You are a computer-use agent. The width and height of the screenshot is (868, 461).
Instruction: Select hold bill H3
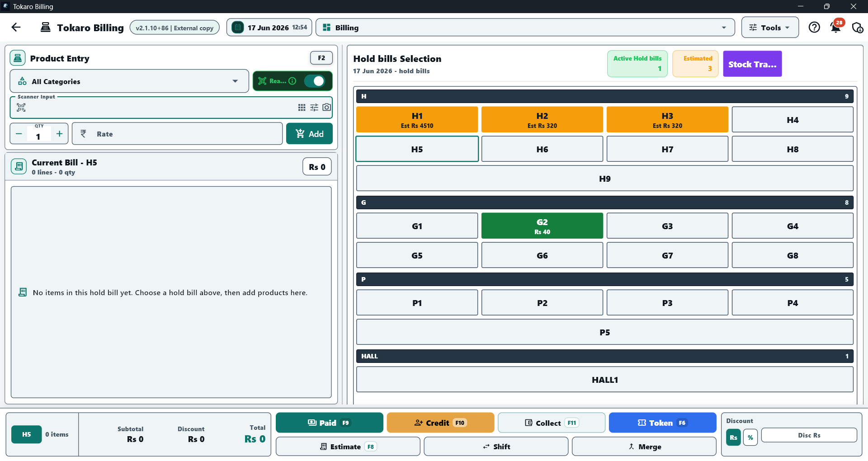(x=667, y=120)
